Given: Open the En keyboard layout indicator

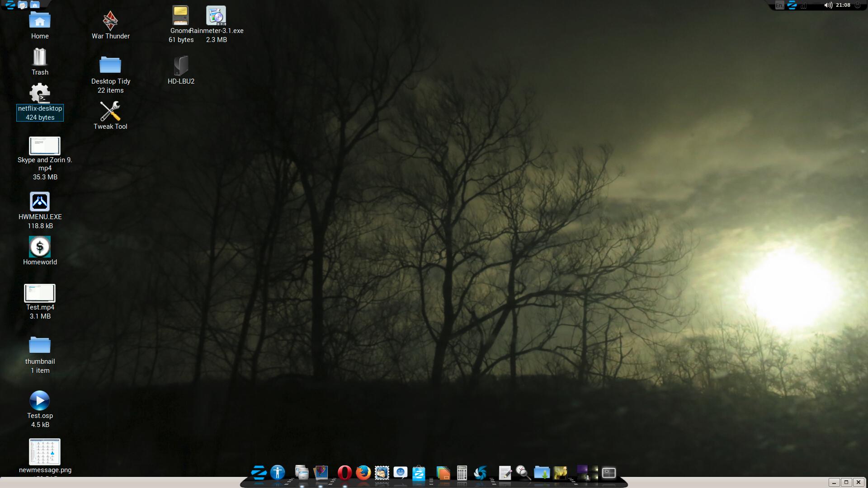Looking at the screenshot, I should click(x=779, y=5).
